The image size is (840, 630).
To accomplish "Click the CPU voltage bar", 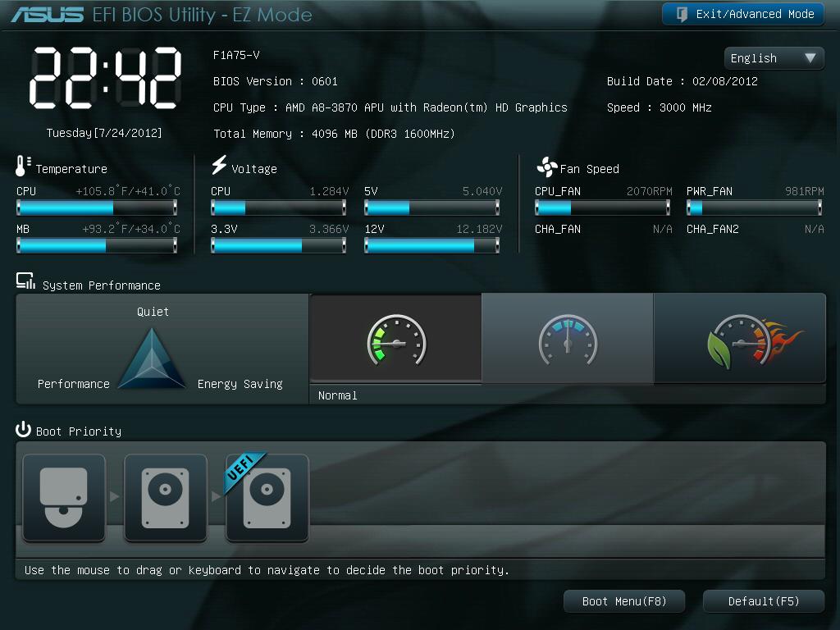I will (279, 208).
